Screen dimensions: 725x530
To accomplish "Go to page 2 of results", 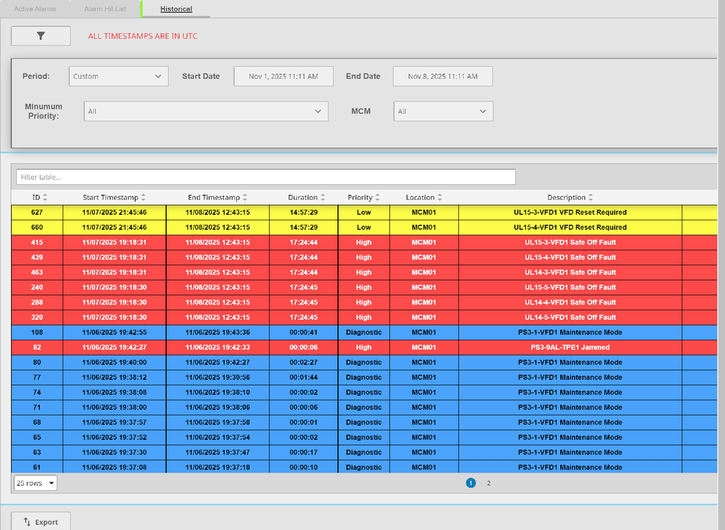I will click(489, 483).
